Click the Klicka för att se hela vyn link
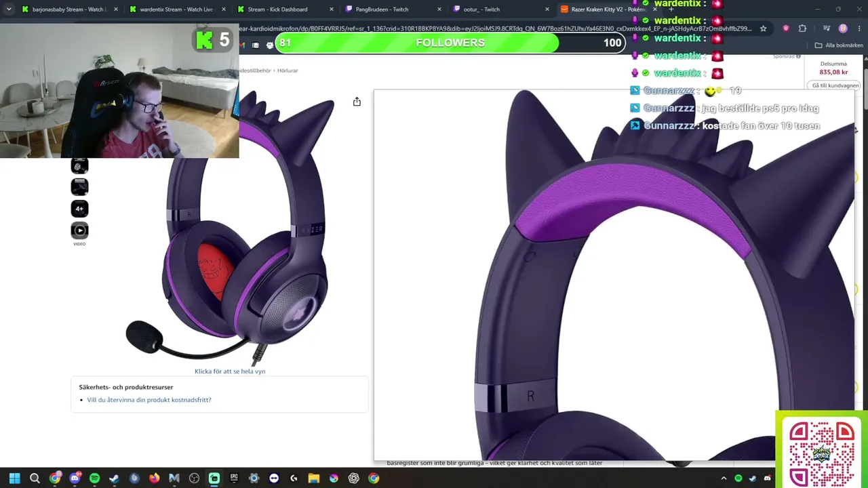The image size is (868, 488). coord(230,371)
